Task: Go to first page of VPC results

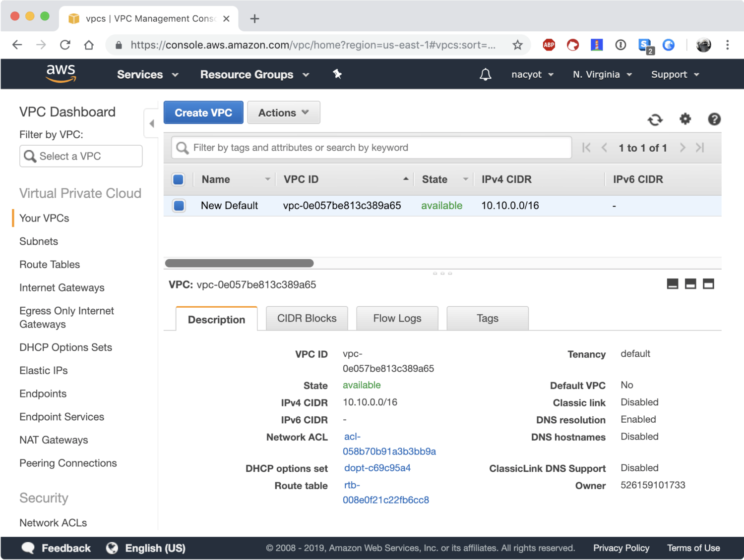Action: [x=586, y=148]
